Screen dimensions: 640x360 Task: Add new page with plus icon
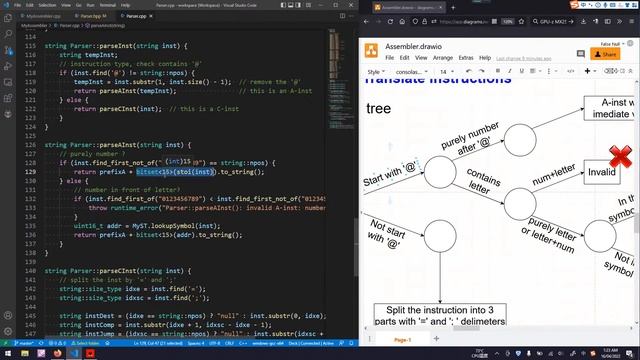(x=436, y=338)
